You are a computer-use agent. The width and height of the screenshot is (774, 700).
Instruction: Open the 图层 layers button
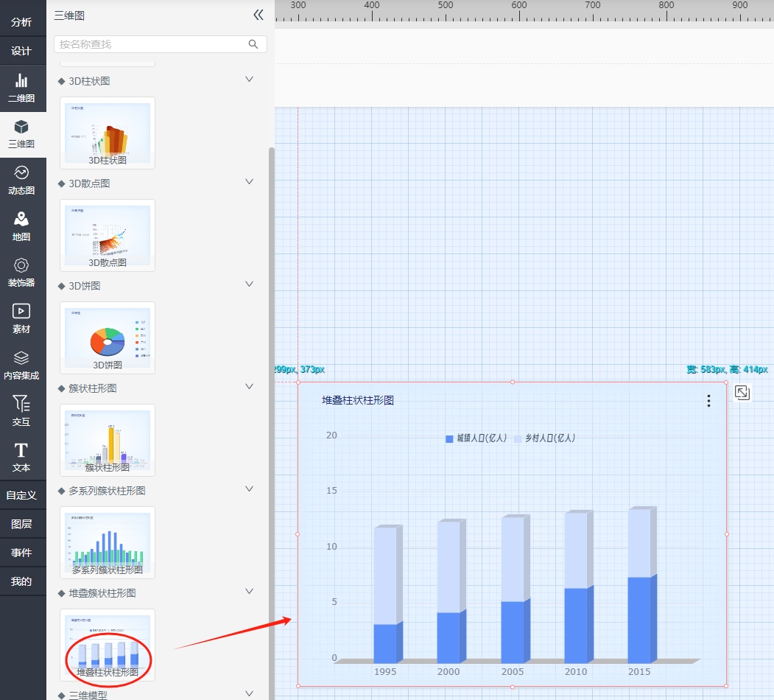(x=21, y=524)
